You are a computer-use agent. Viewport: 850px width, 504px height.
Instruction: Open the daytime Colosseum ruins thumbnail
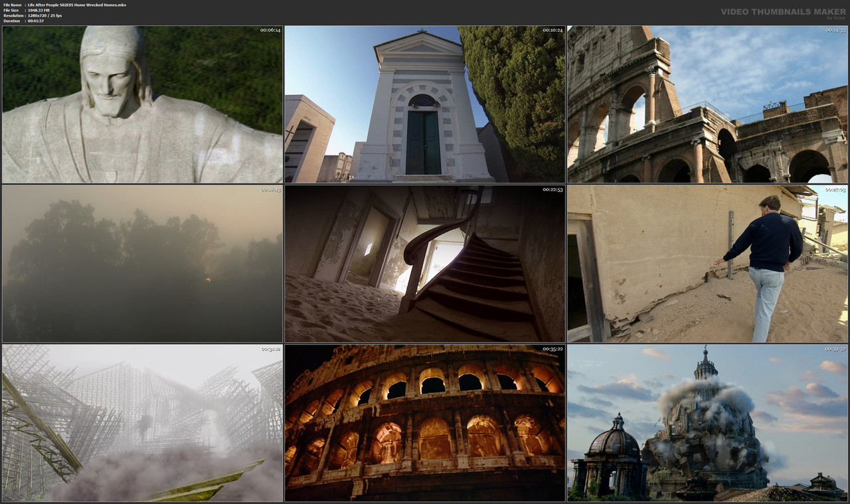click(x=707, y=104)
